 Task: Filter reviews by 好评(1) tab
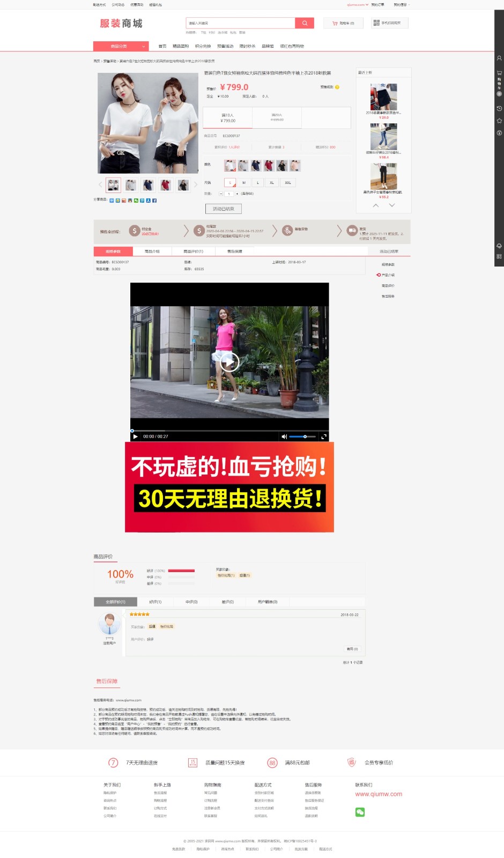pos(155,602)
